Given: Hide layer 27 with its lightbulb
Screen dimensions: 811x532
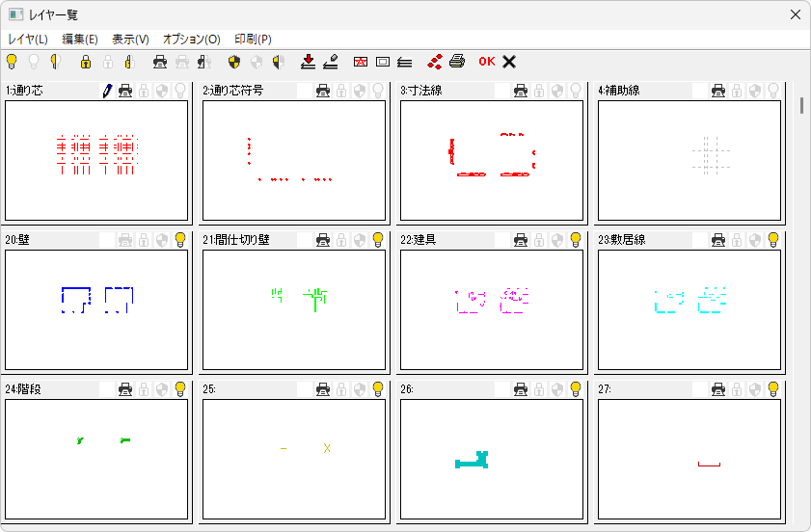Looking at the screenshot, I should (773, 389).
